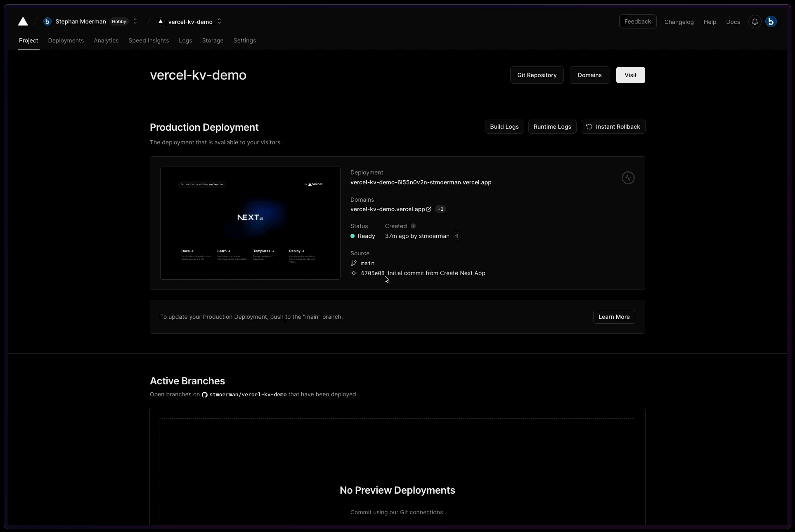Click the Stephan Moerman team avatar
The width and height of the screenshot is (795, 532).
[x=47, y=21]
